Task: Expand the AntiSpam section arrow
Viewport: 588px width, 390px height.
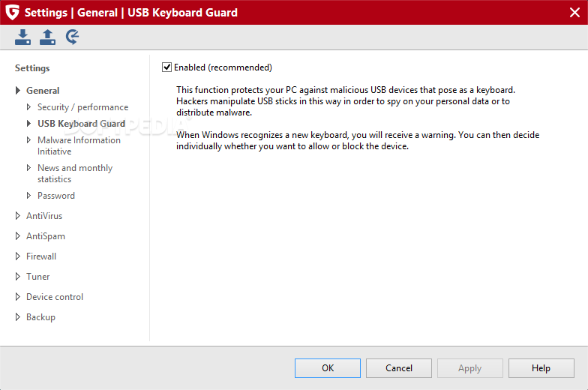Action: [x=18, y=235]
